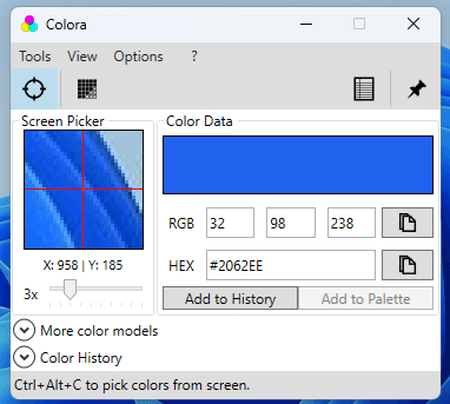Click the status bar Ctrl+Alt+C hint
Viewport: 450px width, 404px height.
tap(132, 385)
